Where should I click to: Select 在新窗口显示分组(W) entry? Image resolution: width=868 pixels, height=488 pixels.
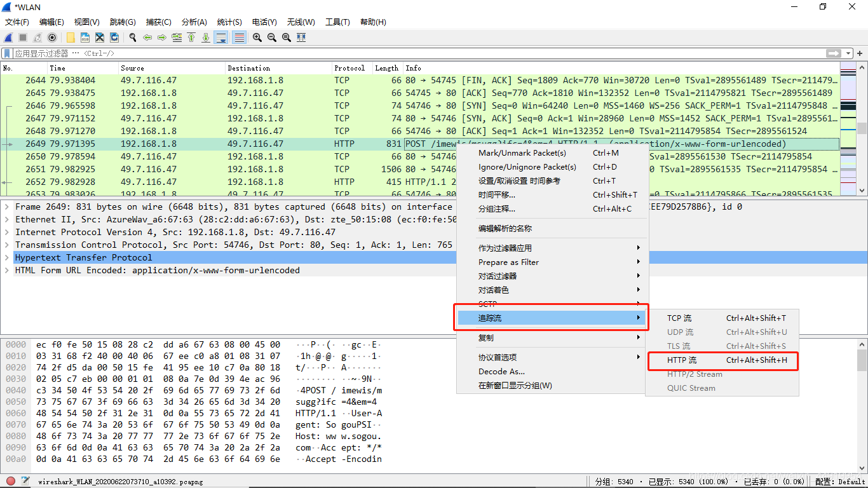pyautogui.click(x=552, y=385)
